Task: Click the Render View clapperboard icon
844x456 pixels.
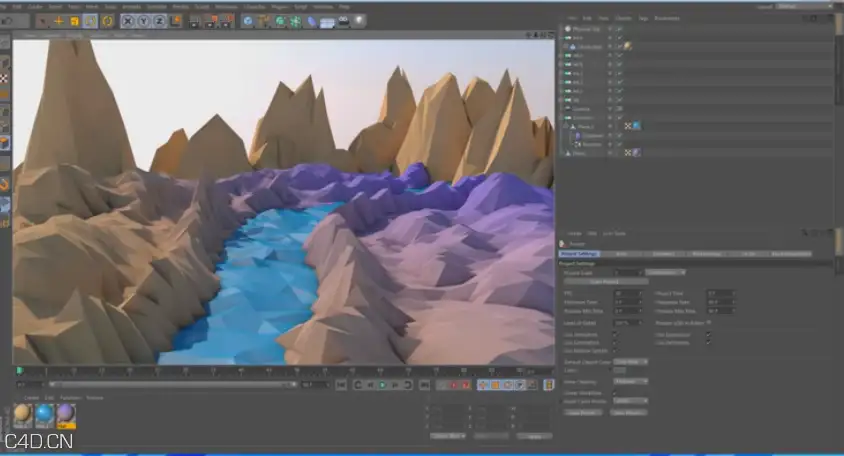Action: point(194,21)
